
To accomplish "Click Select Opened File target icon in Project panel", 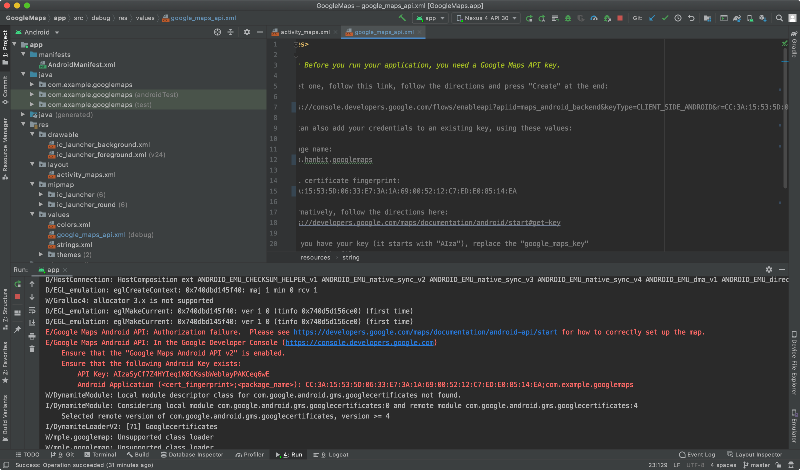I will pyautogui.click(x=217, y=32).
